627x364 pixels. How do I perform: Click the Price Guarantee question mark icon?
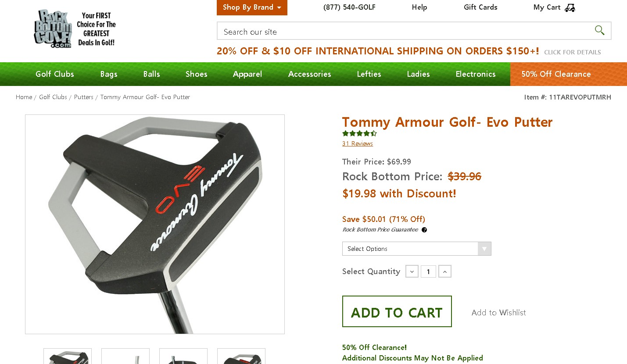point(424,230)
